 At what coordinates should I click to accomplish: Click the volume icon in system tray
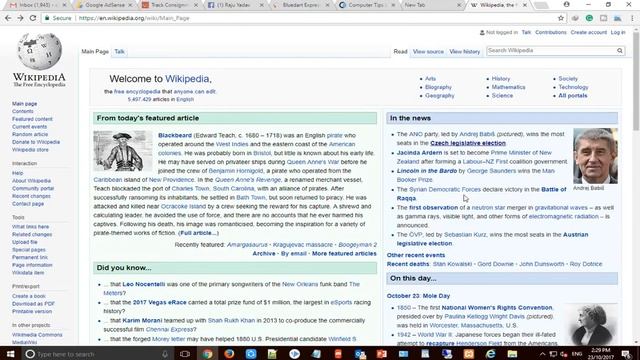(x=564, y=354)
